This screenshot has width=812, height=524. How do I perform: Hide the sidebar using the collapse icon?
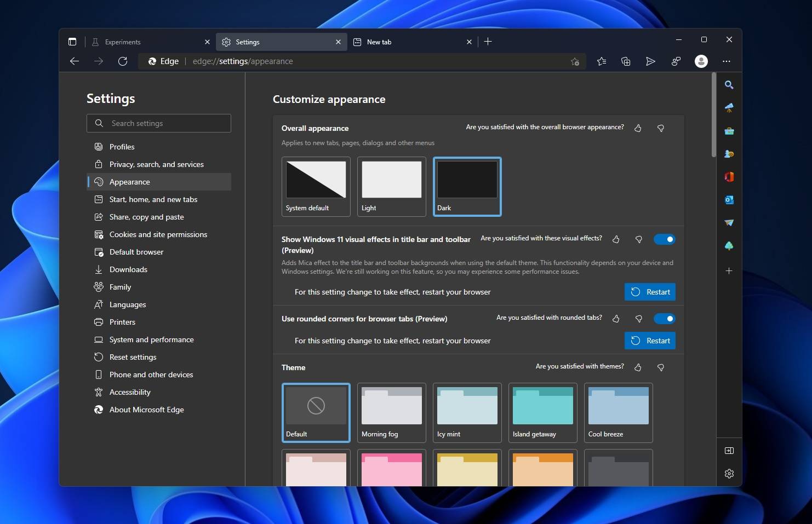(729, 450)
